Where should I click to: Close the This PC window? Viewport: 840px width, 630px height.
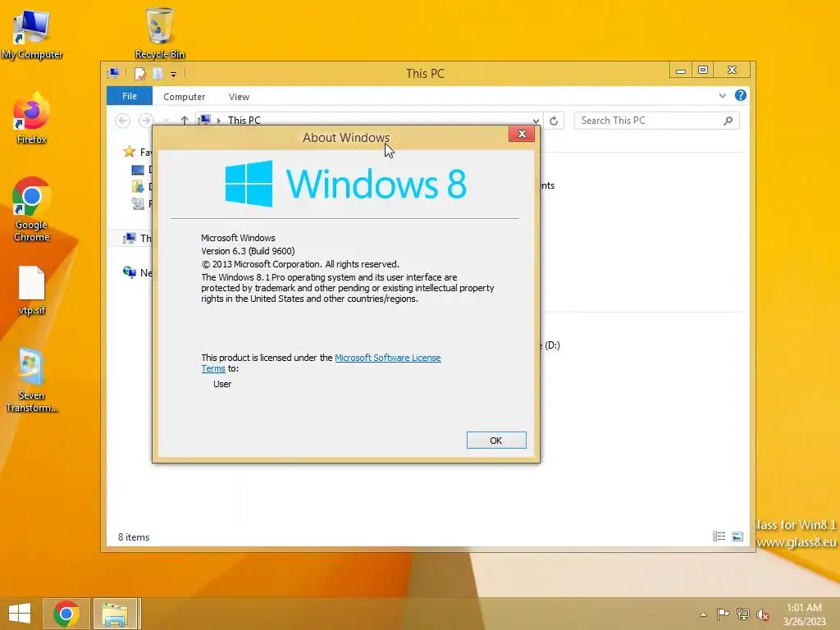(733, 71)
